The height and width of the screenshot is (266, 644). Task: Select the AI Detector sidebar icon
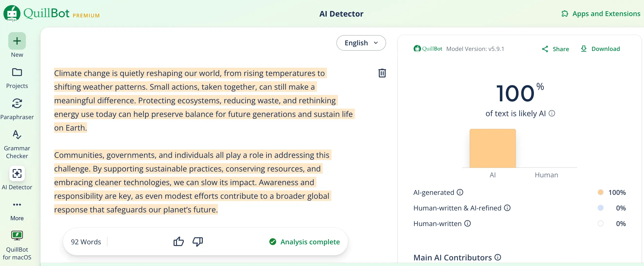point(17,173)
